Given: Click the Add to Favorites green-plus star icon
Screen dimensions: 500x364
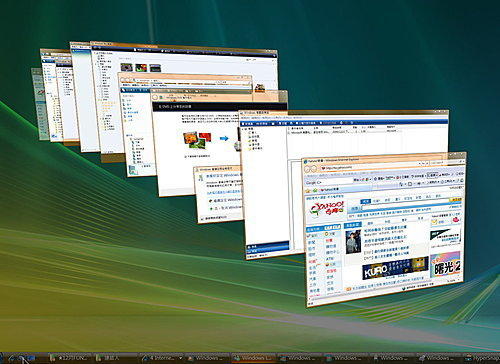Looking at the screenshot, I should point(315,190).
